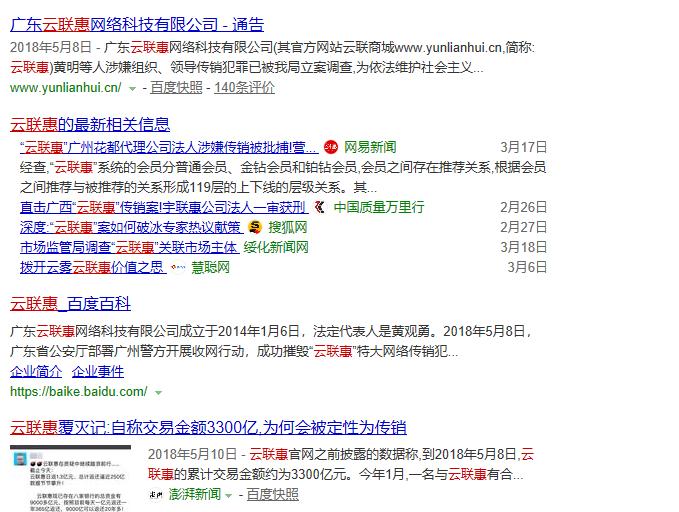Visit https://baike.baidu.com/ green URL
This screenshot has width=679, height=512.
(x=78, y=392)
